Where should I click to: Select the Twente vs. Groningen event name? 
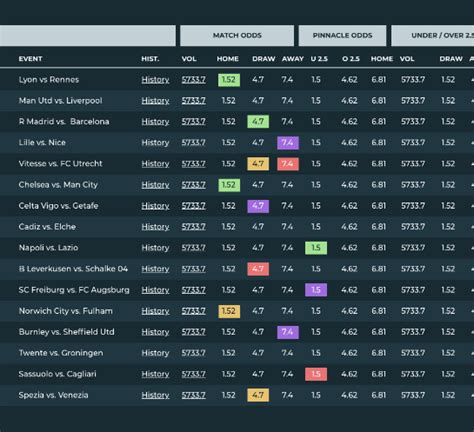[x=61, y=353]
